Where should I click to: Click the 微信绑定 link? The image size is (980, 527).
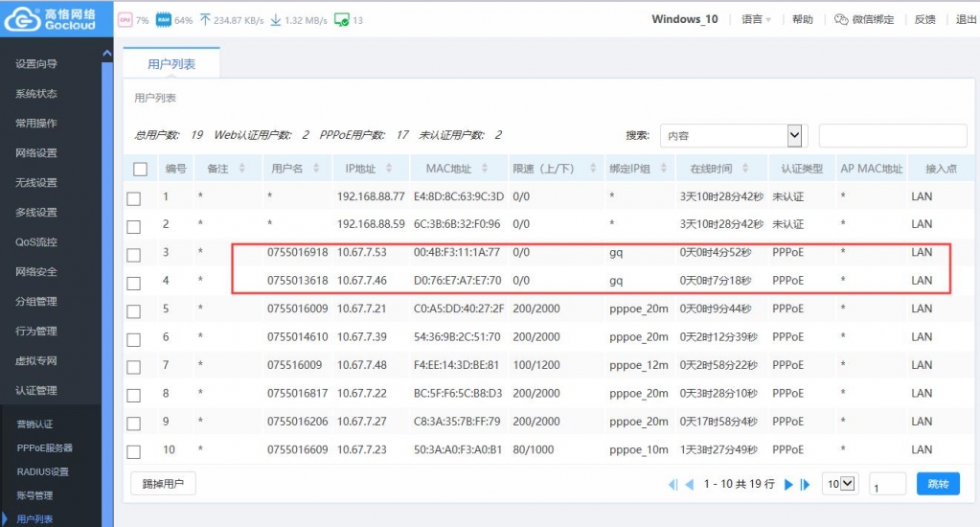(x=873, y=19)
